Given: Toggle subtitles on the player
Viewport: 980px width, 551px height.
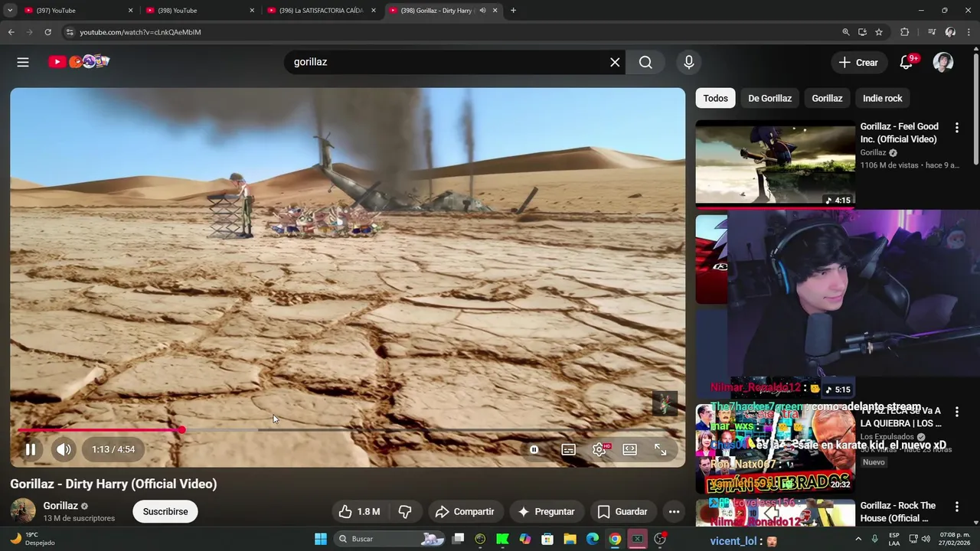Looking at the screenshot, I should coord(568,449).
